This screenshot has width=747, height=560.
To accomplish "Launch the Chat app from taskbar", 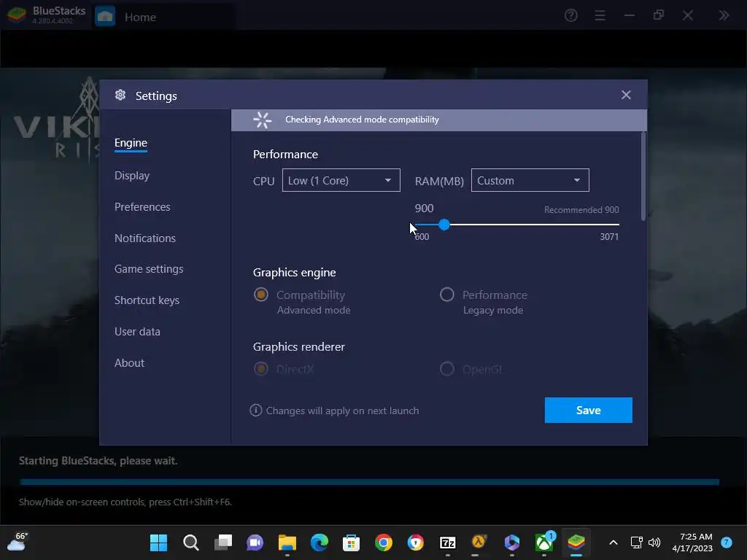I will tap(255, 542).
